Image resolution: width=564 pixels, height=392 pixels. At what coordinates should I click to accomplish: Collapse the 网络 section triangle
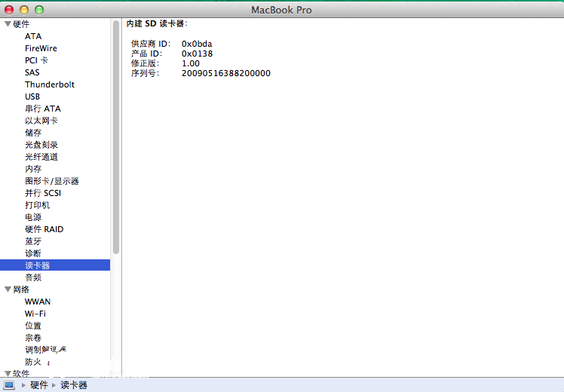coord(8,289)
